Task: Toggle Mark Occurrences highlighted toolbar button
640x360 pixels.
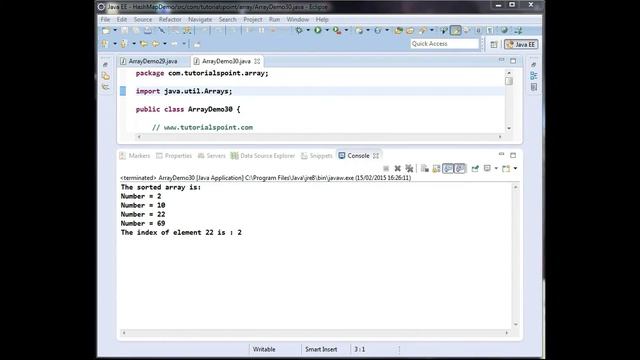Action: [456, 30]
